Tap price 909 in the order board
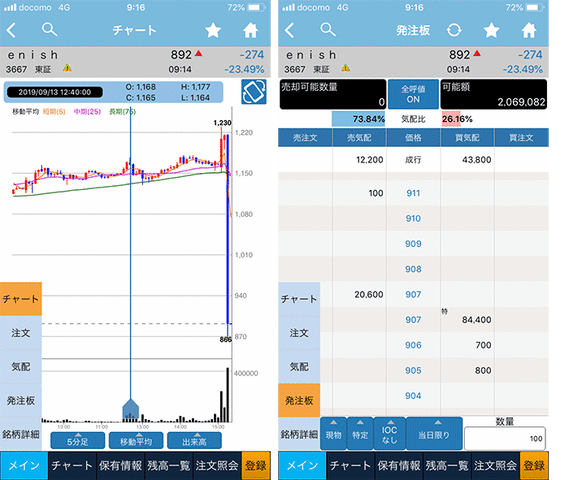This screenshot has width=569, height=480. [413, 244]
